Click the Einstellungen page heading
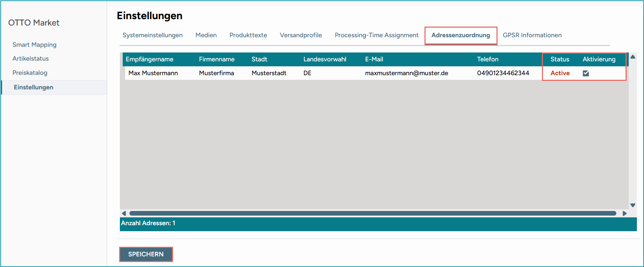The width and height of the screenshot is (644, 267). 150,16
